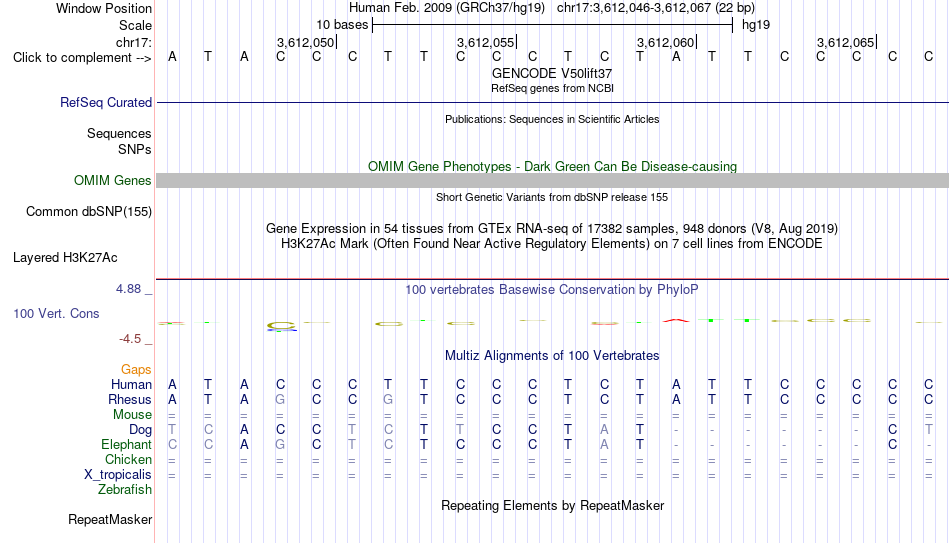Select the Zebrafish species label
Screen dimensions: 950x543
pos(125,490)
